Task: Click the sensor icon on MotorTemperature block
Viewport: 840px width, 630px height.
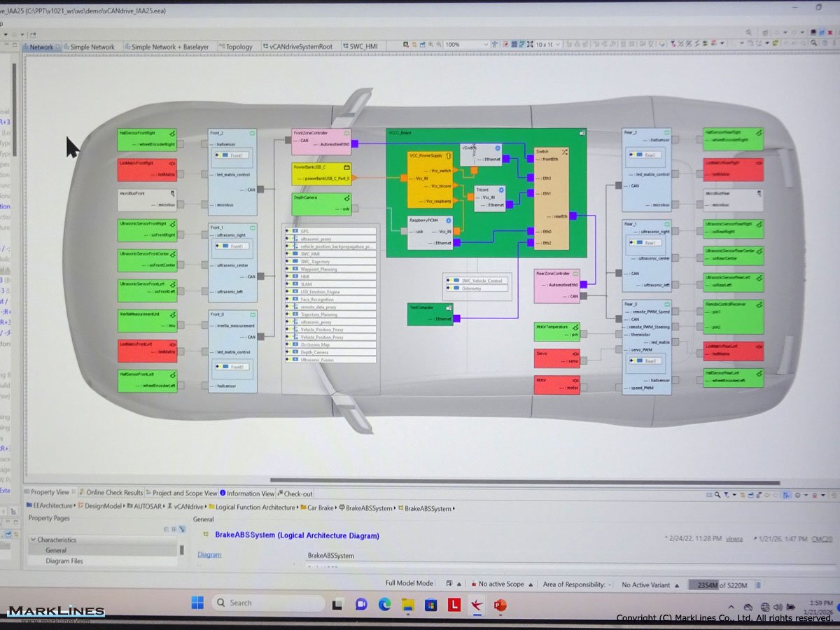Action: click(x=575, y=326)
